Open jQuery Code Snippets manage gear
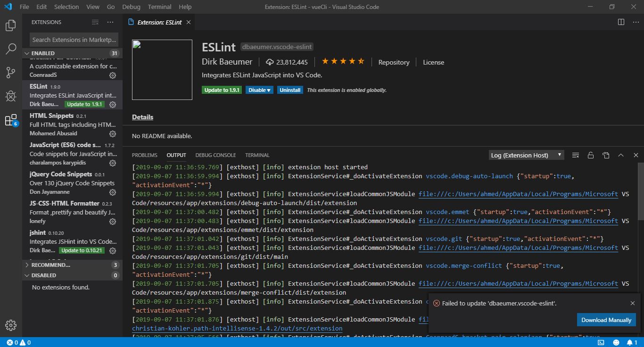This screenshot has height=347, width=644. (x=113, y=192)
